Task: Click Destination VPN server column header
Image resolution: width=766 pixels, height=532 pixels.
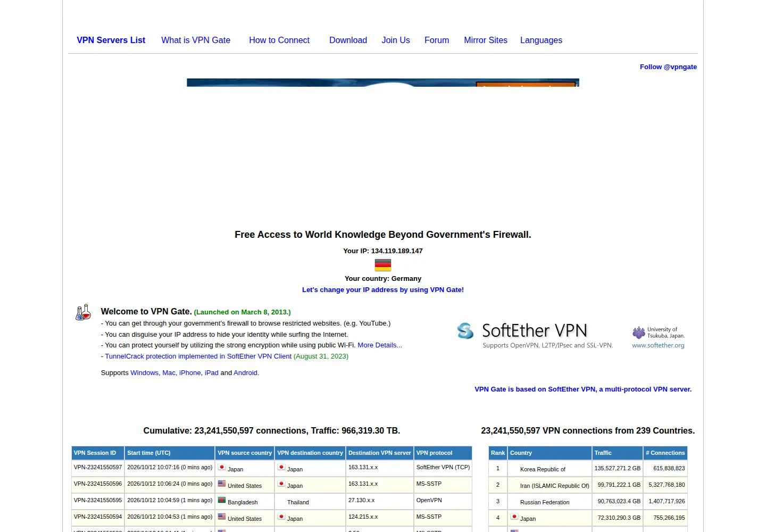Action: tap(380, 453)
